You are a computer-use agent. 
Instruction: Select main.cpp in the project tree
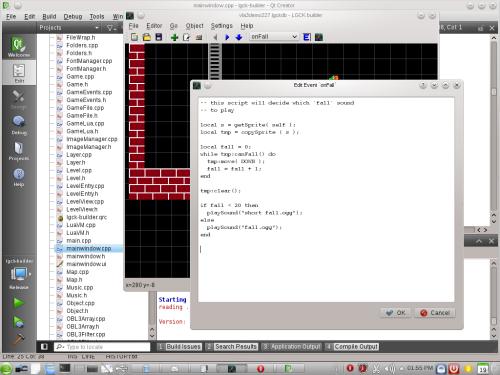[79, 241]
